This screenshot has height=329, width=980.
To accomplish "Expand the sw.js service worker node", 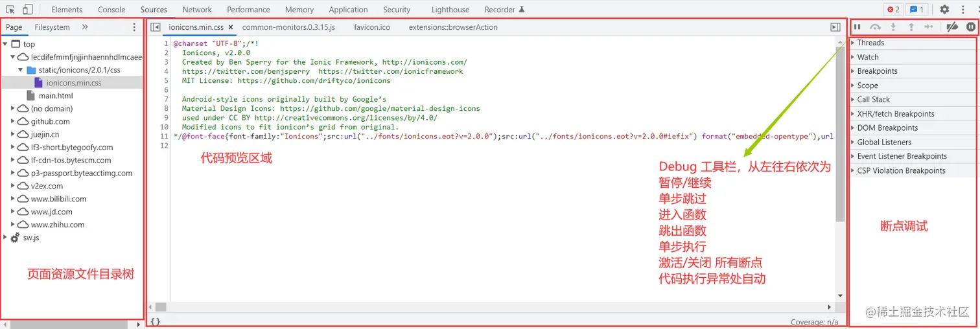I will 5,238.
